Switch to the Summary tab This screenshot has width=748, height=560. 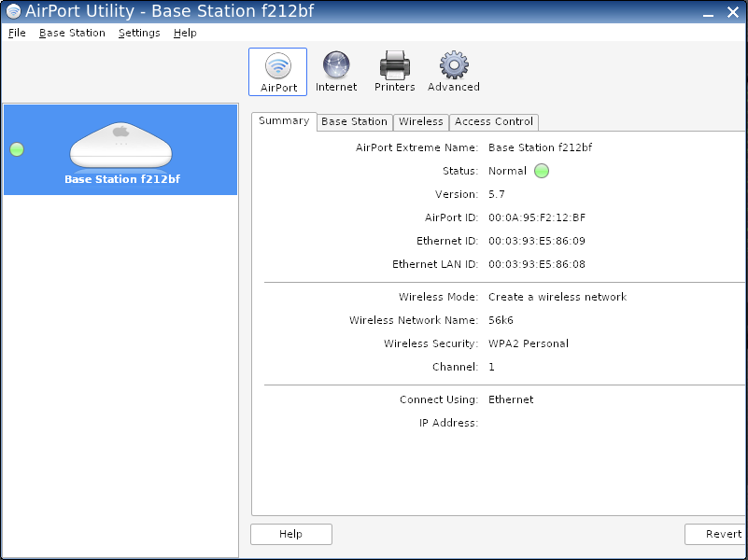tap(284, 121)
